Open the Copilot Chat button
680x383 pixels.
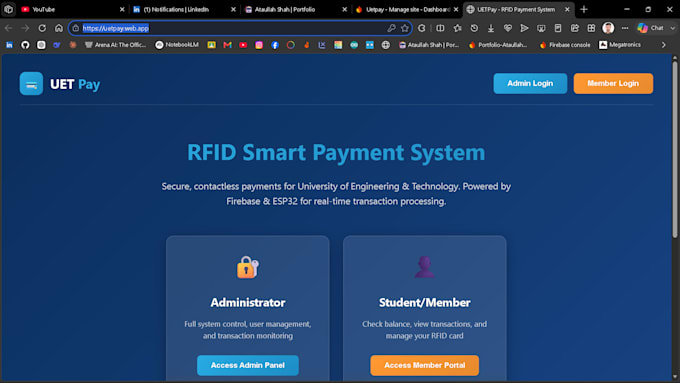pyautogui.click(x=650, y=28)
